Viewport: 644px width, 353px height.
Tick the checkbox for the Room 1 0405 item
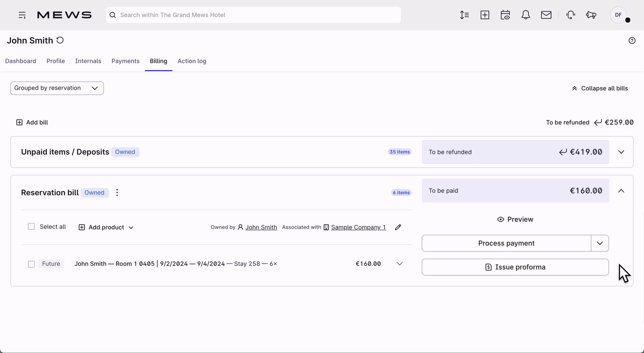point(31,264)
